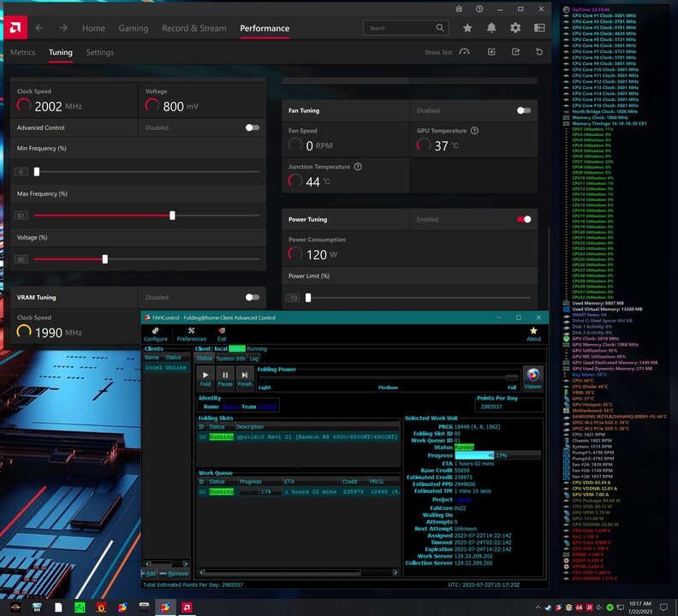Open FAHControl Preferences
The height and width of the screenshot is (616, 678).
[191, 334]
